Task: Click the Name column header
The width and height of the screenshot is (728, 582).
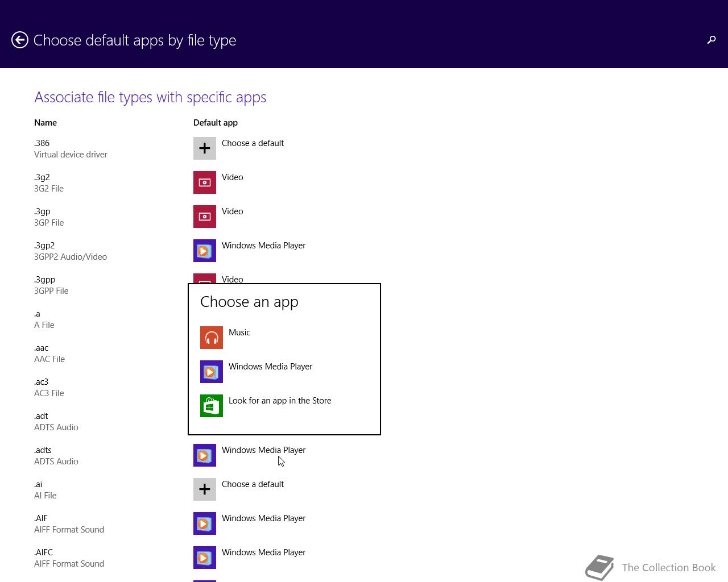Action: click(45, 123)
